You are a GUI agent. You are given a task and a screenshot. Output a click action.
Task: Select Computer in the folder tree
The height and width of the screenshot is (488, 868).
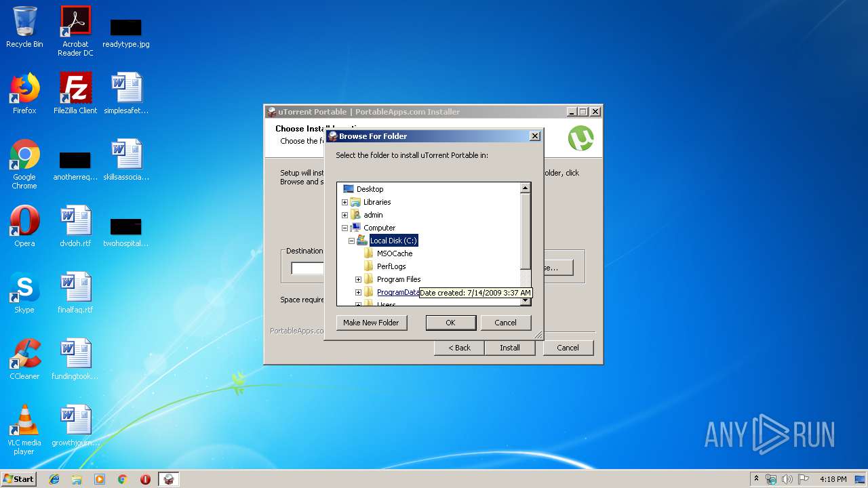[x=379, y=228]
